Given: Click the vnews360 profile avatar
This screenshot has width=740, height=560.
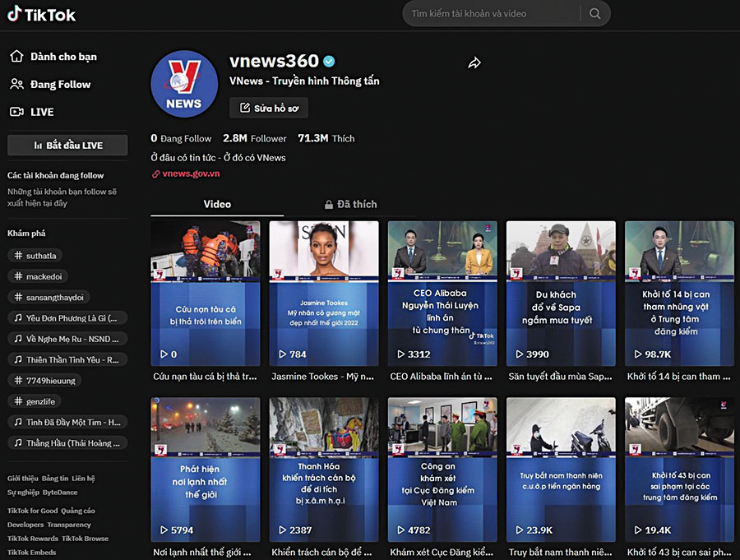Looking at the screenshot, I should [183, 84].
